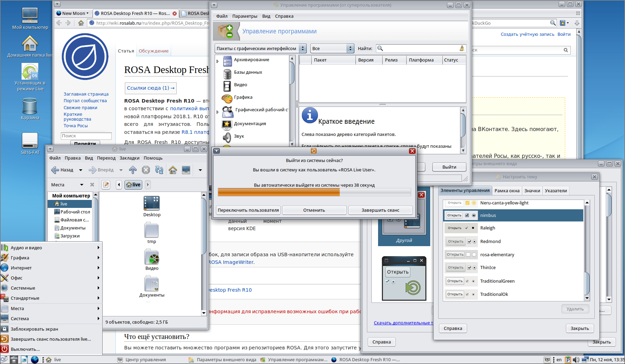Image resolution: width=625 pixels, height=364 pixels.
Task: Open the 'Все' filter dropdown
Action: [332, 48]
